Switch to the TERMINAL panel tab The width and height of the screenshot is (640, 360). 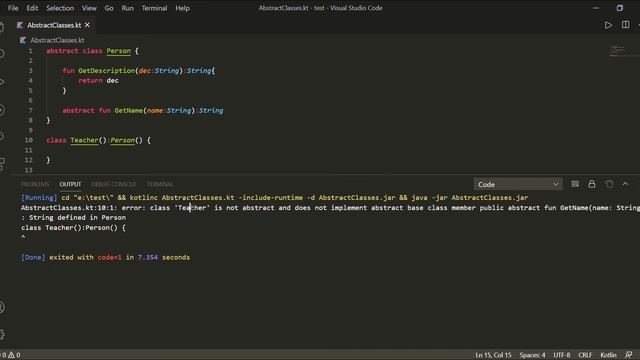160,184
